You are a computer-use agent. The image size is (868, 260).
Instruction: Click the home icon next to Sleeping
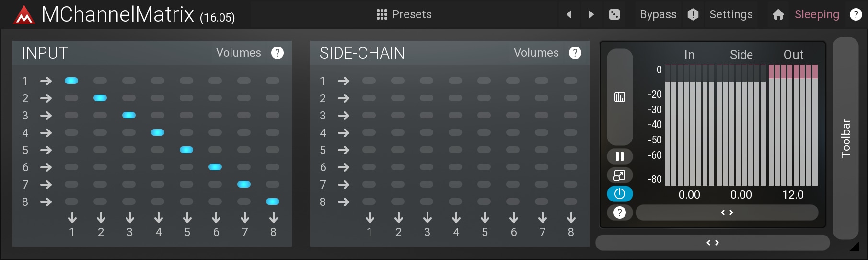(x=778, y=14)
